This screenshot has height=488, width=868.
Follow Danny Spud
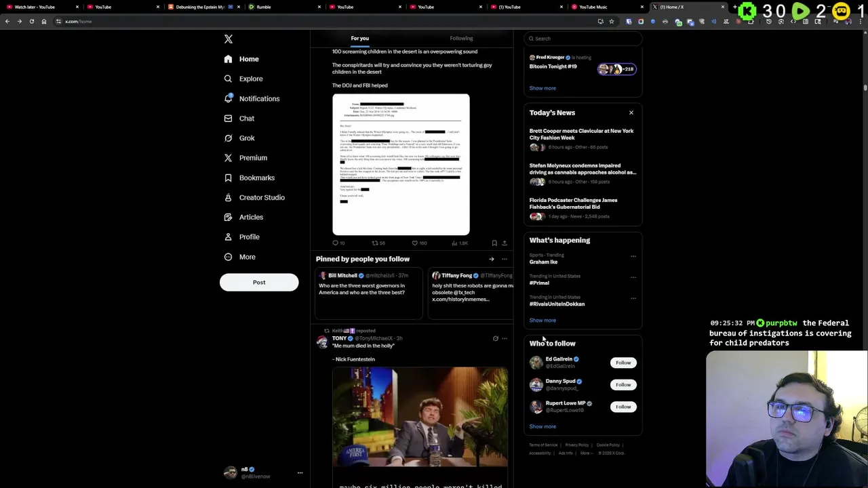click(x=623, y=385)
